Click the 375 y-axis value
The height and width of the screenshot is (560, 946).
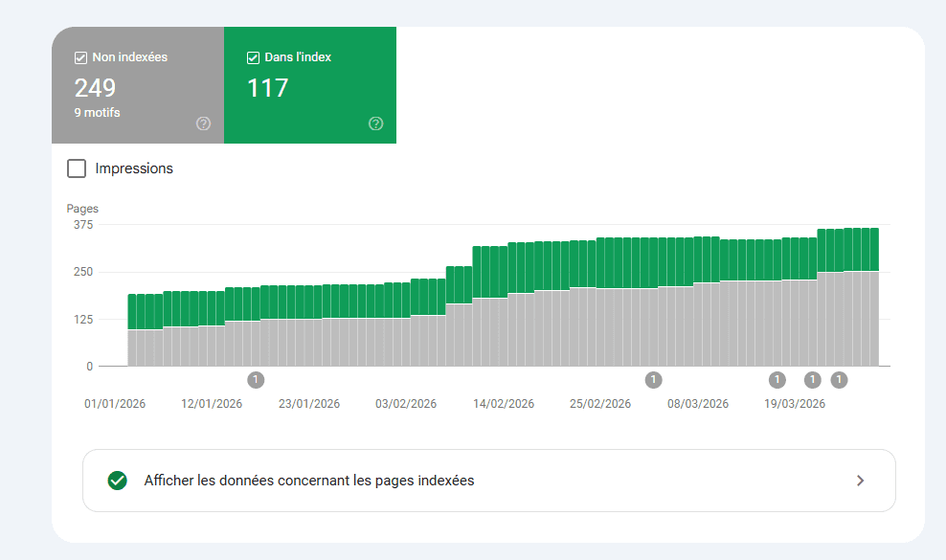(x=83, y=225)
